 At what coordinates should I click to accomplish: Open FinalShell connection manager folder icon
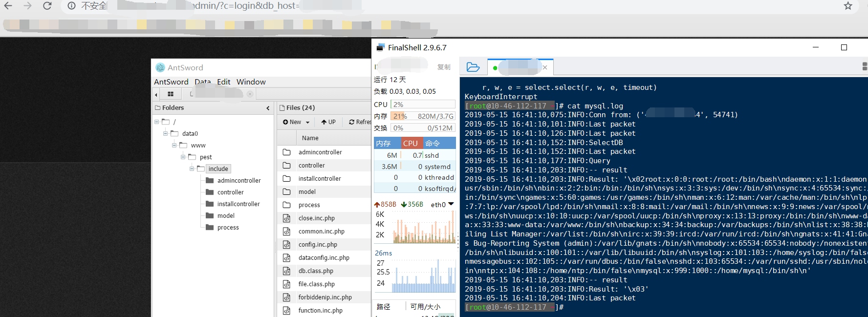[x=473, y=67]
